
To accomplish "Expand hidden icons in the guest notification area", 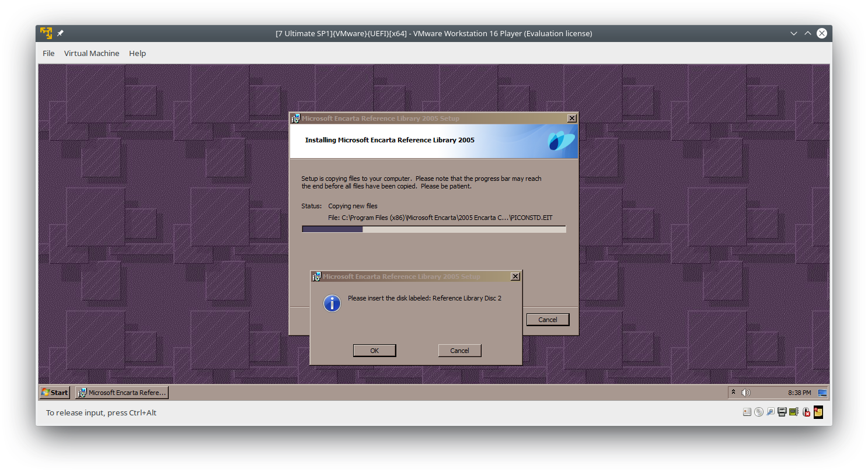I will tap(733, 392).
